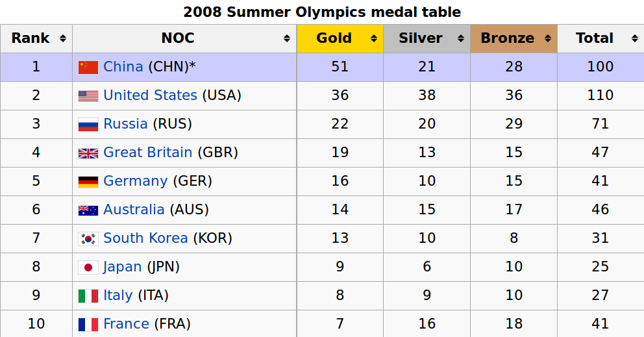Open the China country link
Viewport: 644px width, 337px height.
click(x=123, y=67)
